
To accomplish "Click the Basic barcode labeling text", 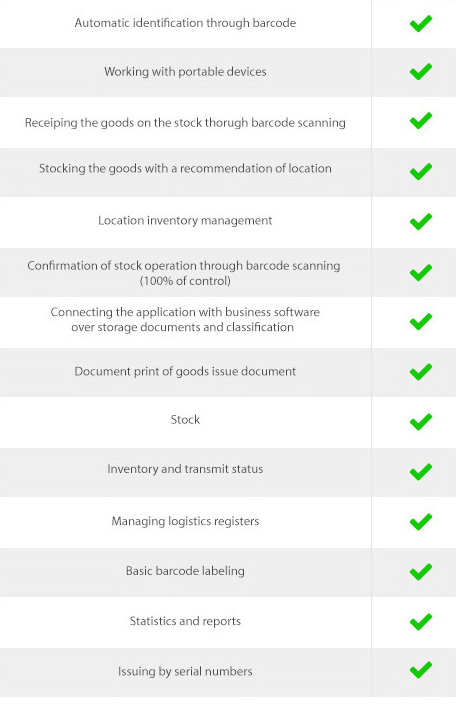I will click(185, 571).
